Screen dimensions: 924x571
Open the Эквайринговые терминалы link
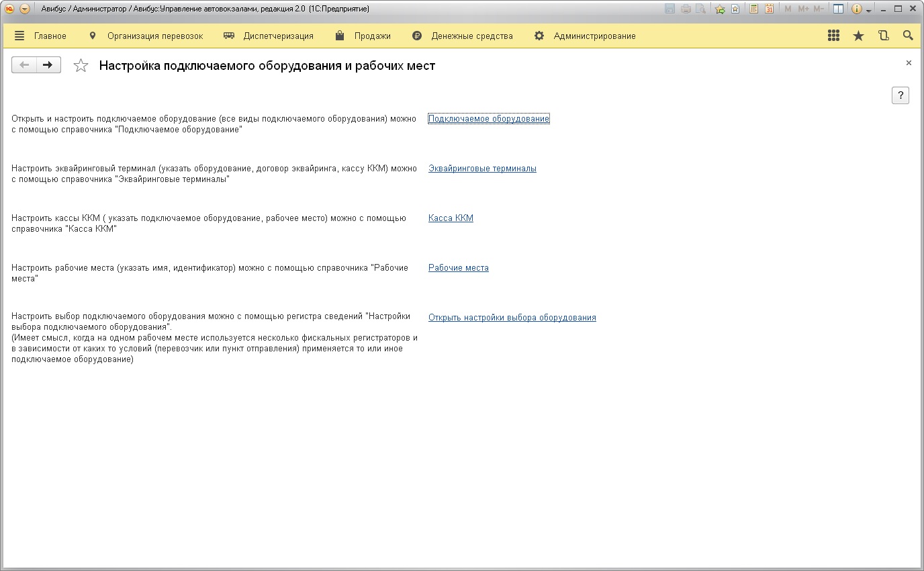482,169
